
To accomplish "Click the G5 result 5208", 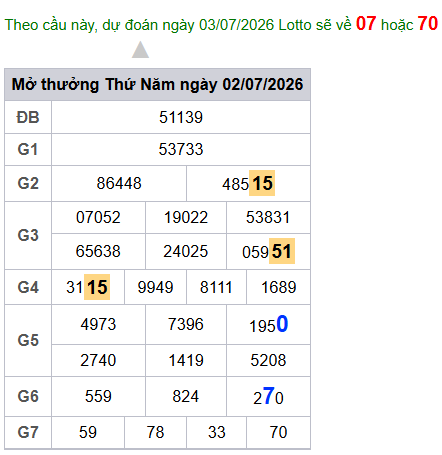I will point(268,360).
